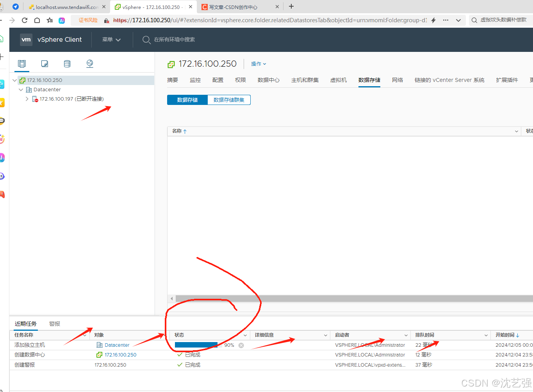Open the 详细信息 column dropdown
This screenshot has height=392, width=533.
click(326, 335)
